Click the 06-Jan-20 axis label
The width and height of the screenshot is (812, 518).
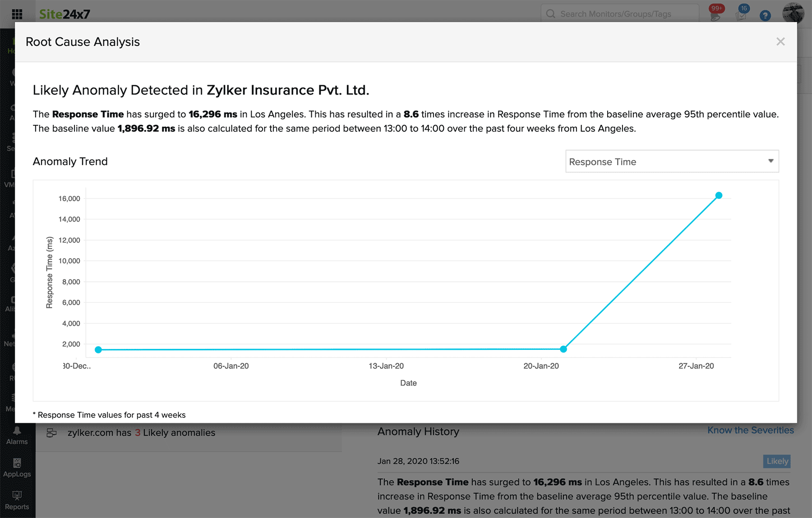coord(231,366)
